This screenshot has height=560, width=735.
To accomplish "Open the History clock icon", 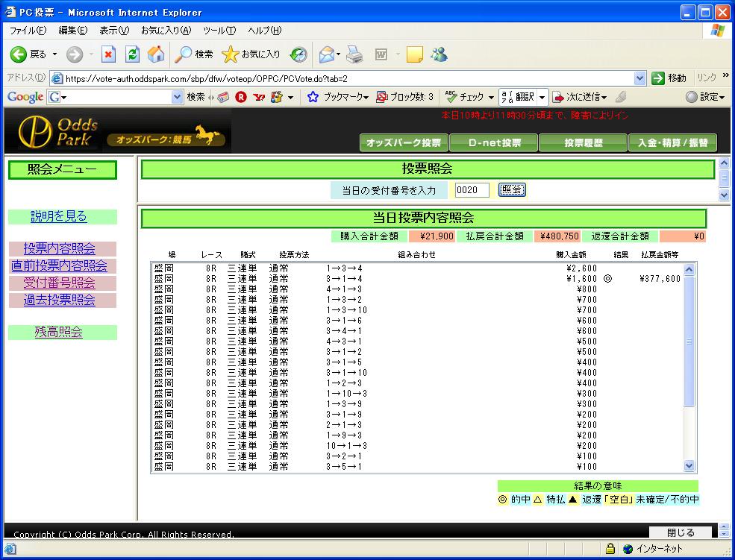I will [298, 54].
